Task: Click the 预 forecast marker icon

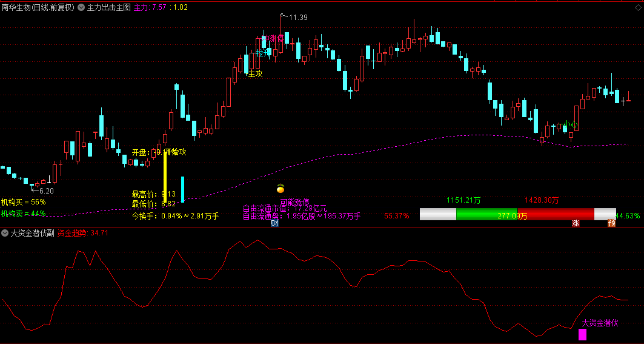Action: 611,223
